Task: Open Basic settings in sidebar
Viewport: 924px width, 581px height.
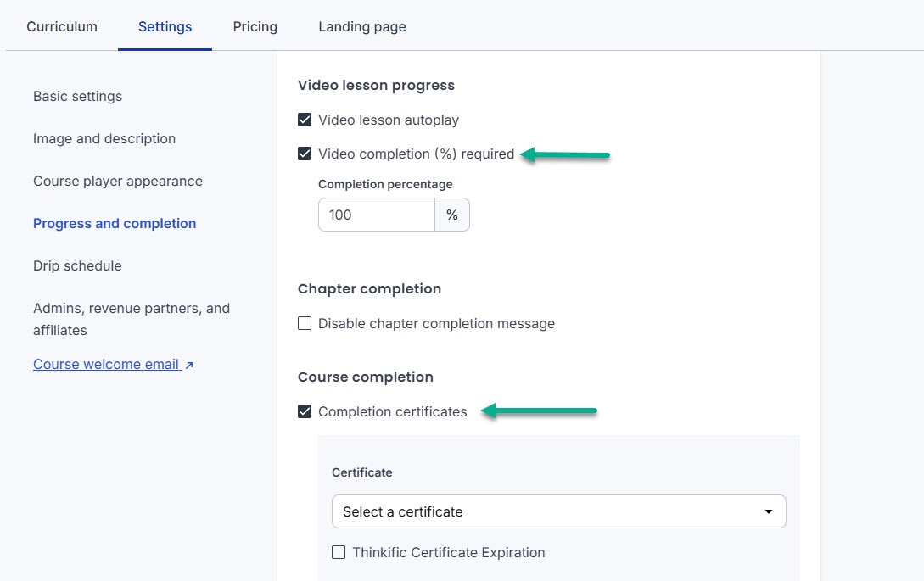Action: click(77, 96)
